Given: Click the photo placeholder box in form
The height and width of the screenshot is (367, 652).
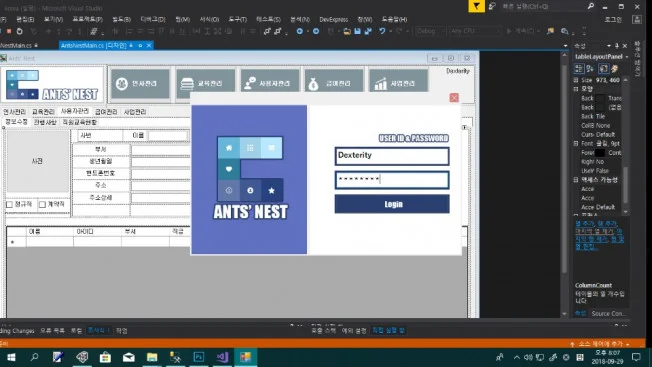Looking at the screenshot, I should click(37, 161).
